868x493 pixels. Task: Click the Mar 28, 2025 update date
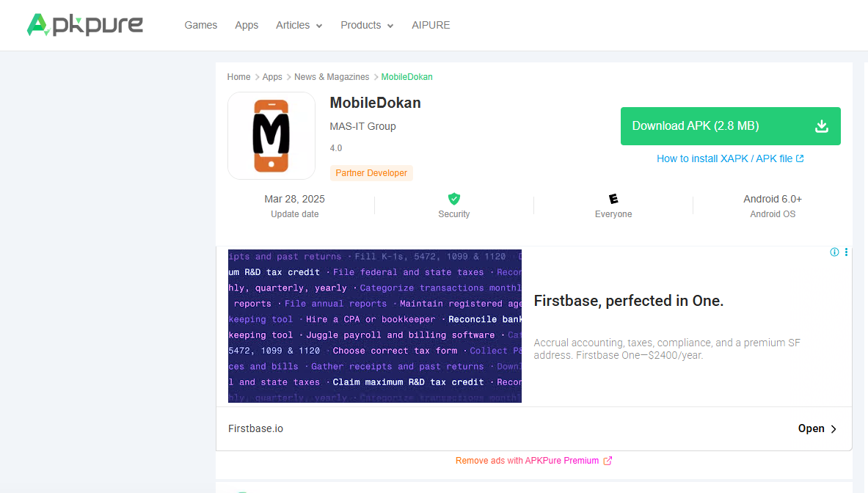click(294, 199)
